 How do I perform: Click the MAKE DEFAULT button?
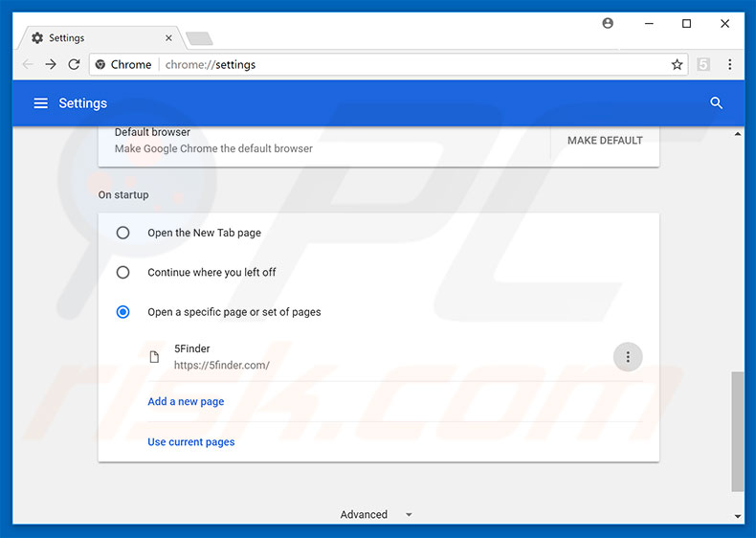tap(605, 141)
